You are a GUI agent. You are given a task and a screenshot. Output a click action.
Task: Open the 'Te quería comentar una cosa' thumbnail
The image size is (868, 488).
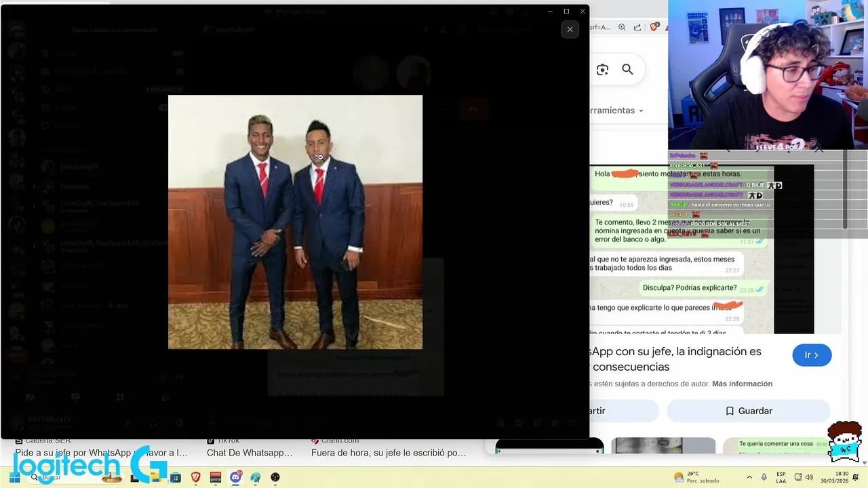tap(776, 445)
